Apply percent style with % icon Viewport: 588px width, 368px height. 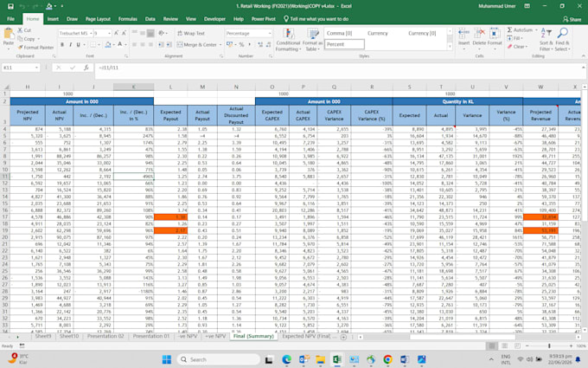(241, 44)
